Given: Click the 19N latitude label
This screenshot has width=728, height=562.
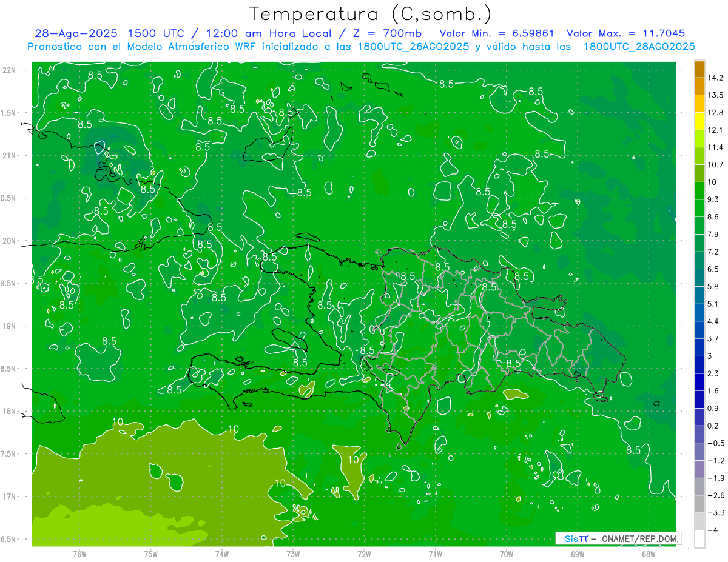Looking at the screenshot, I should point(10,326).
